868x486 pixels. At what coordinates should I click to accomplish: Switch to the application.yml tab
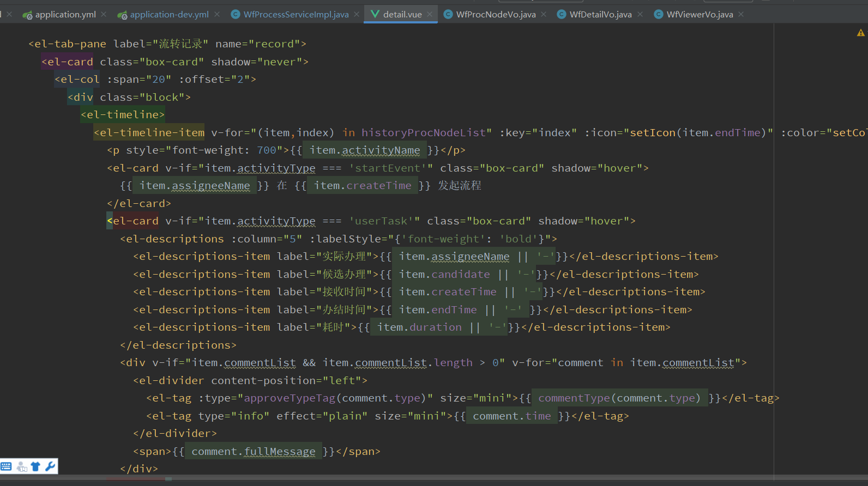coord(65,14)
